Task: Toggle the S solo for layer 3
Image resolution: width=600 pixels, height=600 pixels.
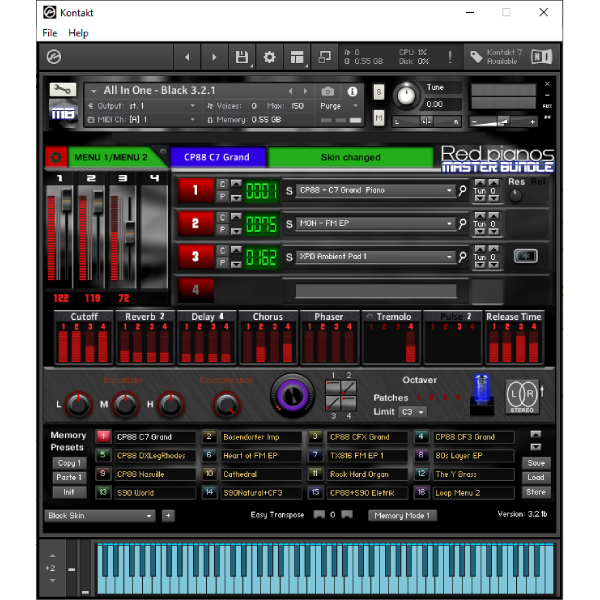Action: click(289, 257)
